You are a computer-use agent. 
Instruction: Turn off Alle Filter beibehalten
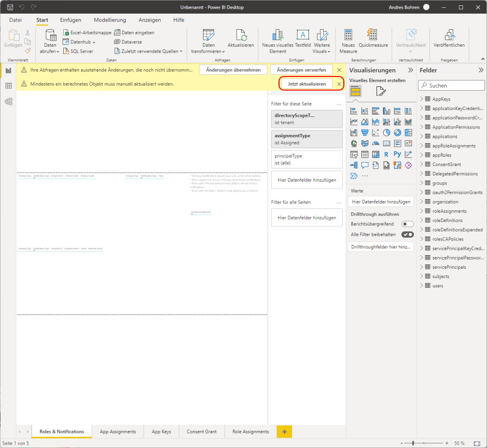coord(407,235)
